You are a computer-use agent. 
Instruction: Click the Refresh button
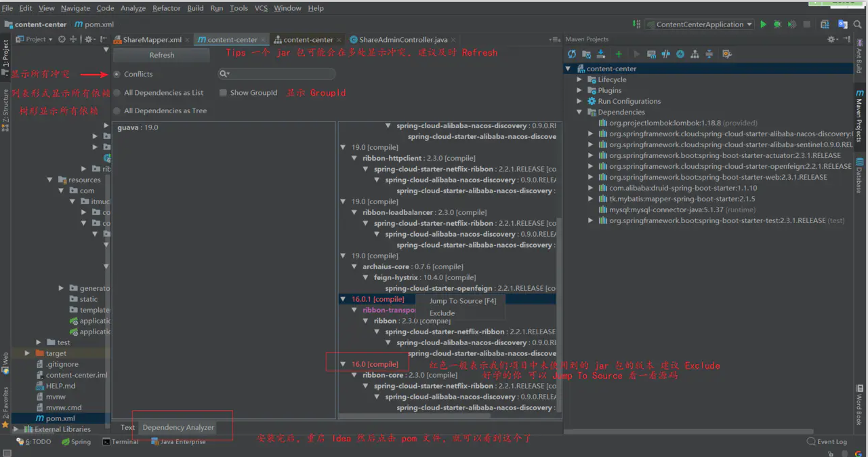pyautogui.click(x=162, y=55)
